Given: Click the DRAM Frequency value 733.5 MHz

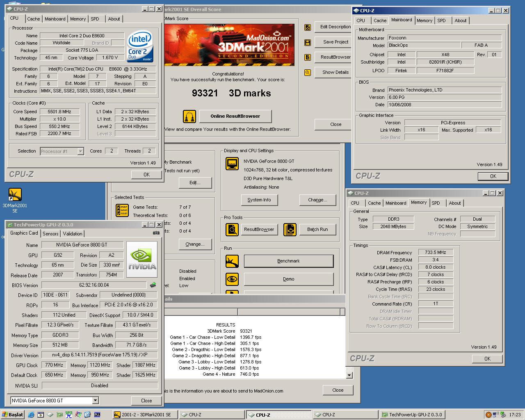Looking at the screenshot, I should (436, 253).
